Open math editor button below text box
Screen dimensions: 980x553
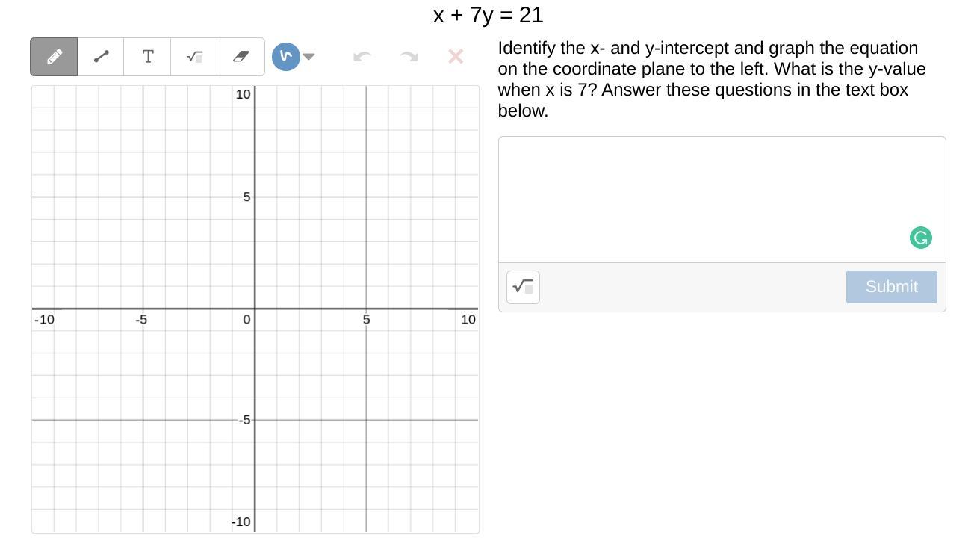(523, 287)
